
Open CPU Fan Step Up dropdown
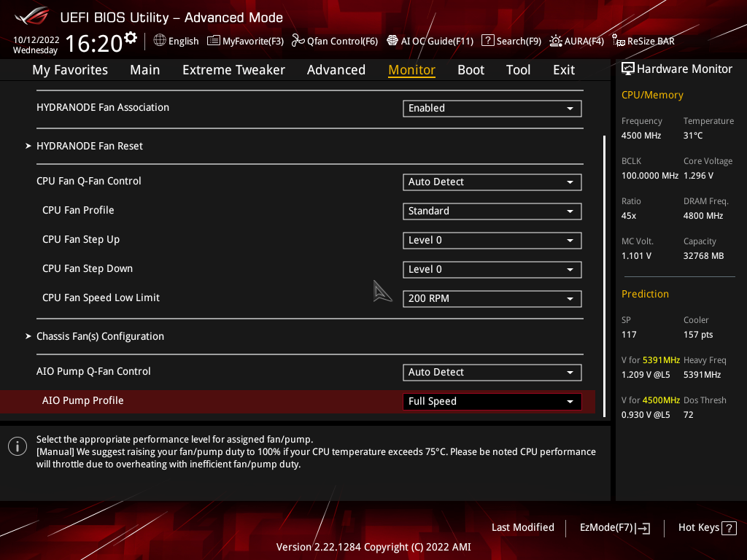492,241
